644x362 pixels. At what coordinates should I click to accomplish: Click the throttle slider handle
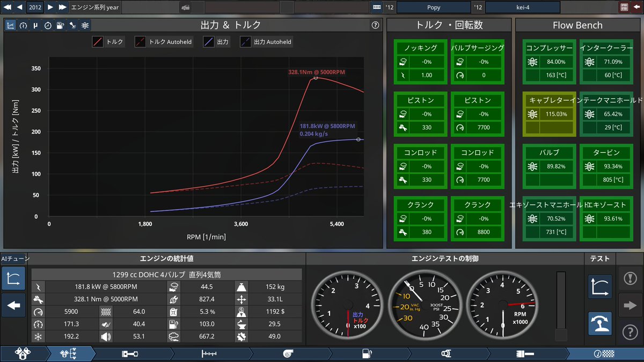click(561, 335)
